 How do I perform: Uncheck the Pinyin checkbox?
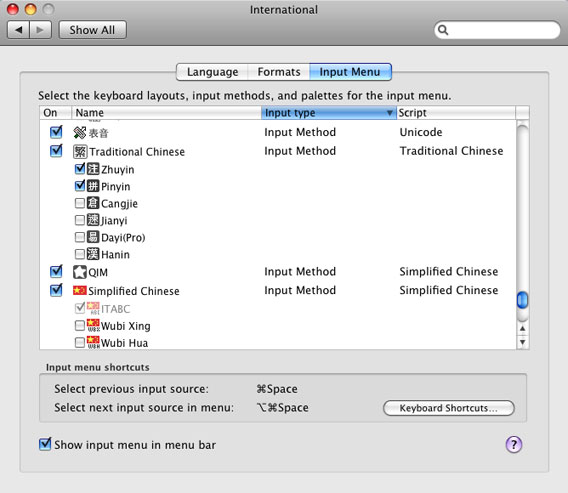click(x=80, y=185)
